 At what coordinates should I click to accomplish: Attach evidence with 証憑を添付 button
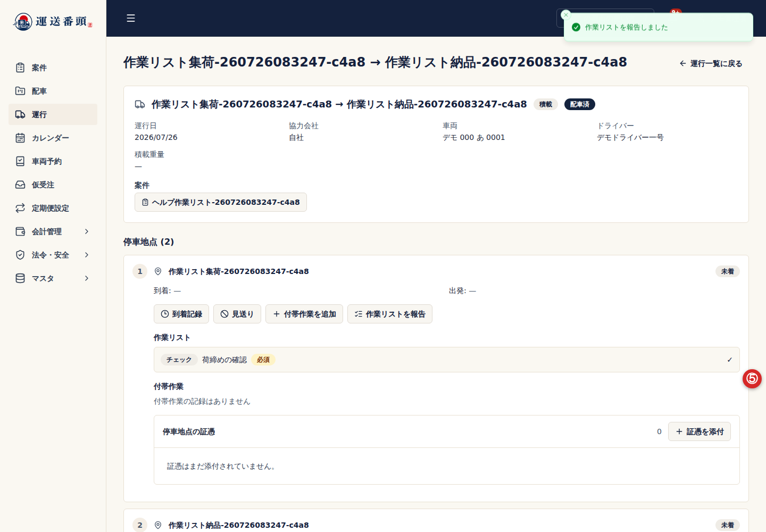(x=700, y=431)
